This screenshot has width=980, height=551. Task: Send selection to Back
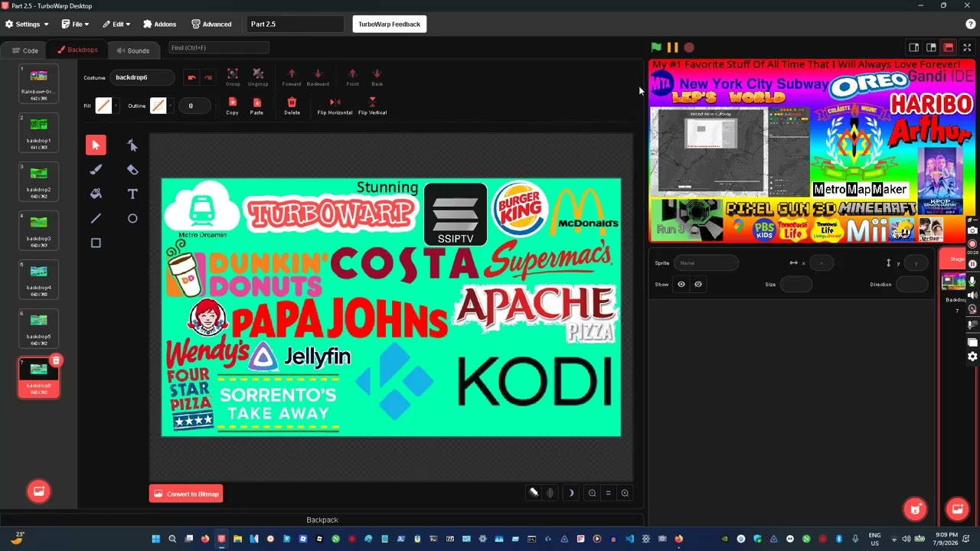377,77
